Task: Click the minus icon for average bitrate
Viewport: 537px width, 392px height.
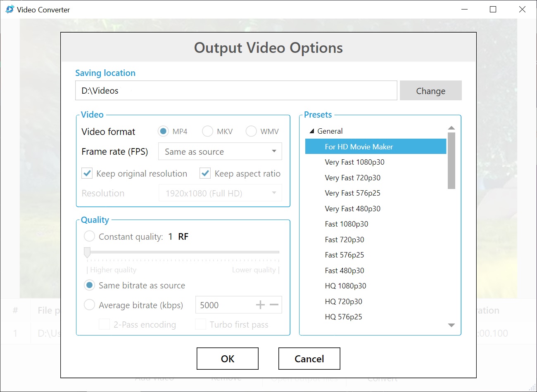Action: [x=274, y=305]
